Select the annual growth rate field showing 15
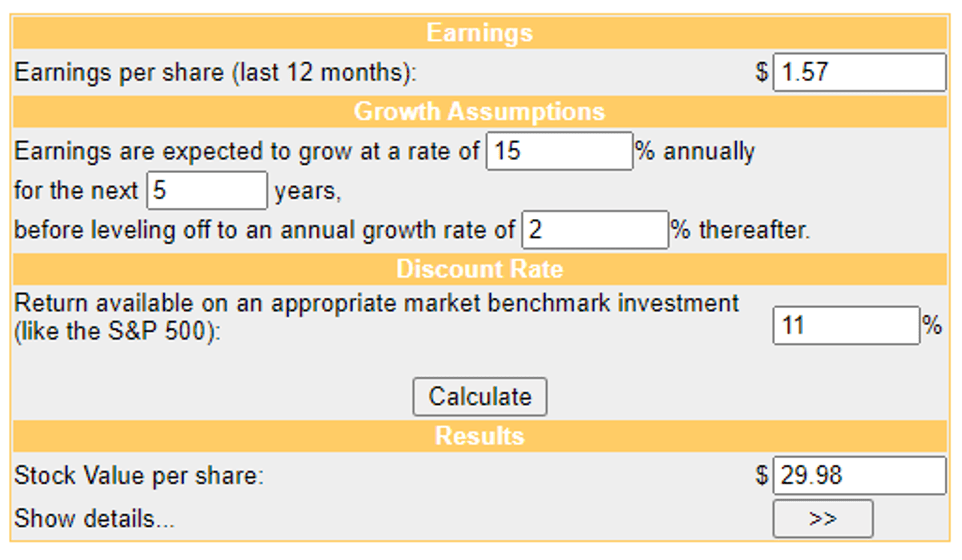962x560 pixels. coord(559,151)
